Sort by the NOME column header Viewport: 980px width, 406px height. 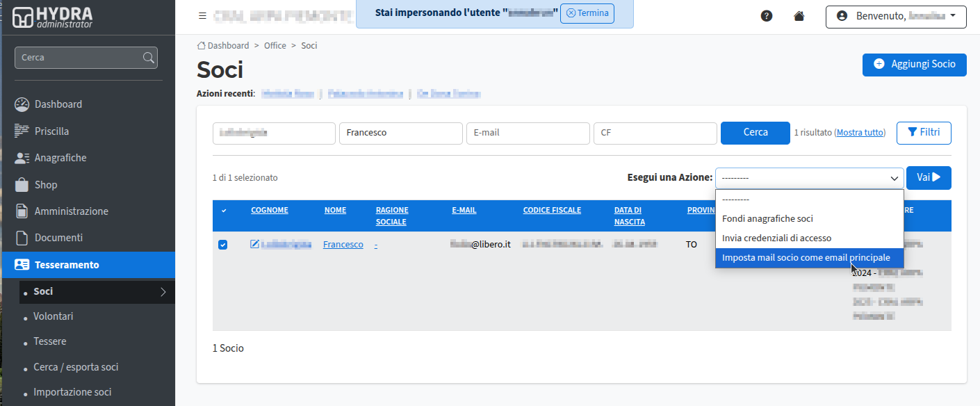click(x=335, y=210)
